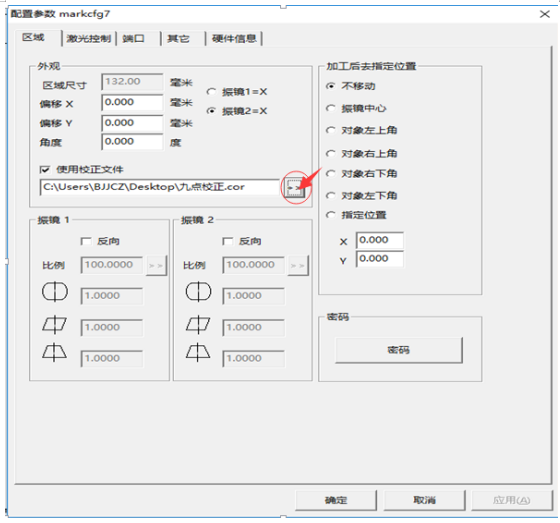This screenshot has width=560, height=523.
Task: Click the correction file path field
Action: (x=159, y=187)
